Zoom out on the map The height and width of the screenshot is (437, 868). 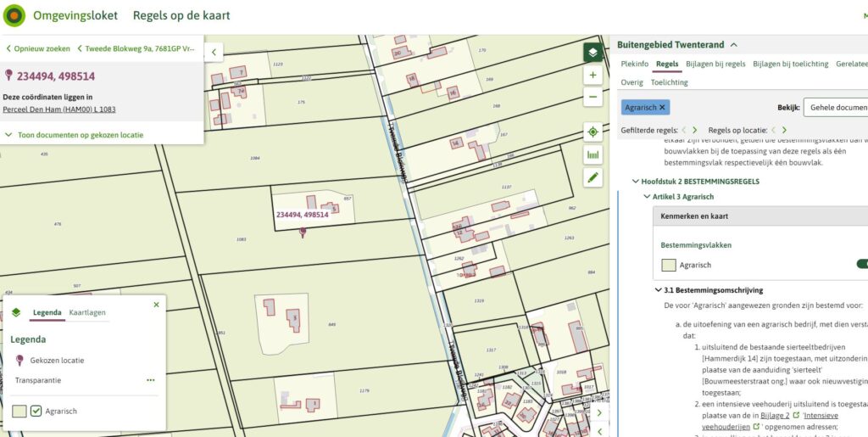click(593, 97)
